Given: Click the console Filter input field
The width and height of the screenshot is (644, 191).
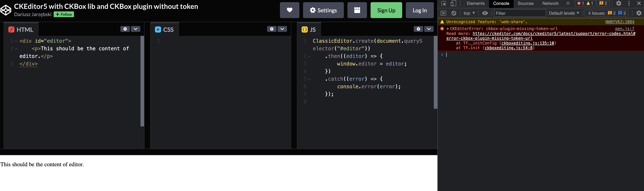Looking at the screenshot, I should coord(520,13).
